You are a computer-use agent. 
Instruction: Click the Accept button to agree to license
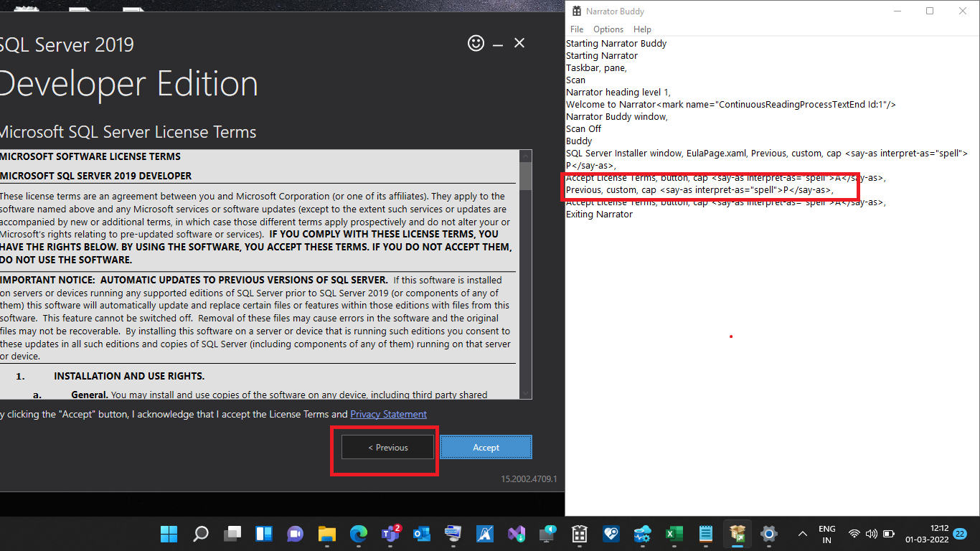(486, 447)
